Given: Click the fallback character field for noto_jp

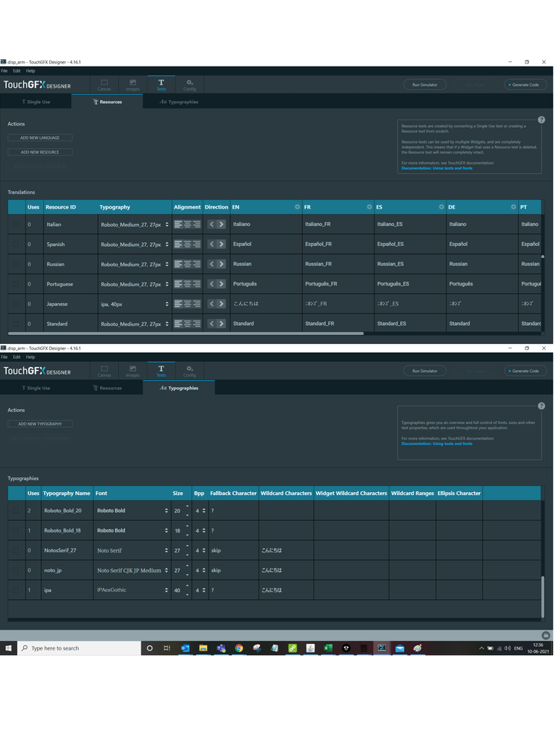Looking at the screenshot, I should pos(233,571).
